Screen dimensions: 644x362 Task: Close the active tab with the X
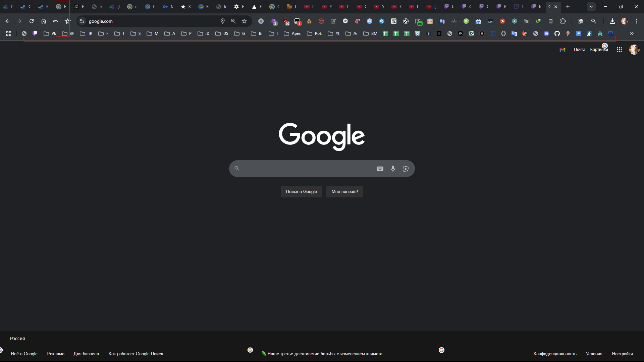click(x=556, y=7)
